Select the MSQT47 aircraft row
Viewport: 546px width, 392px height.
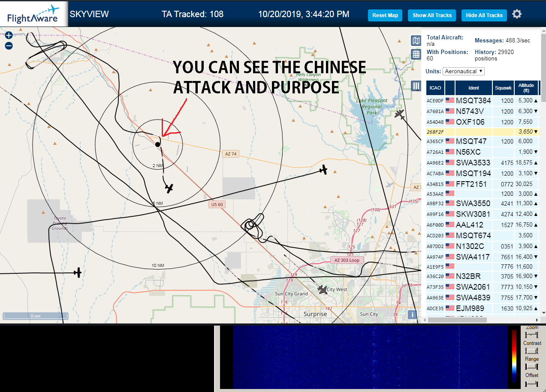click(483, 141)
